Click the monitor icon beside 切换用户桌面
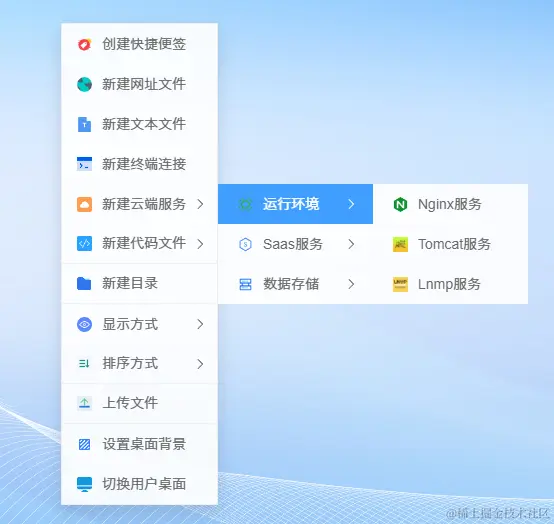The height and width of the screenshot is (524, 554). [84, 484]
